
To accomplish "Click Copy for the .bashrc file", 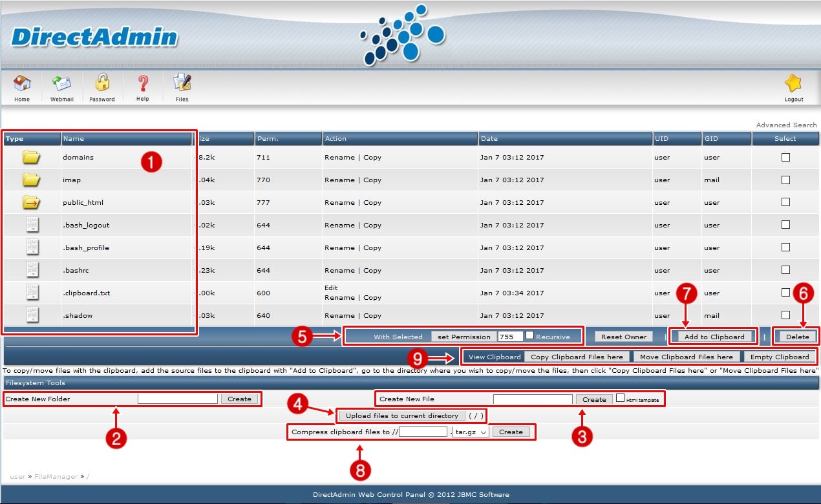I will pyautogui.click(x=372, y=270).
